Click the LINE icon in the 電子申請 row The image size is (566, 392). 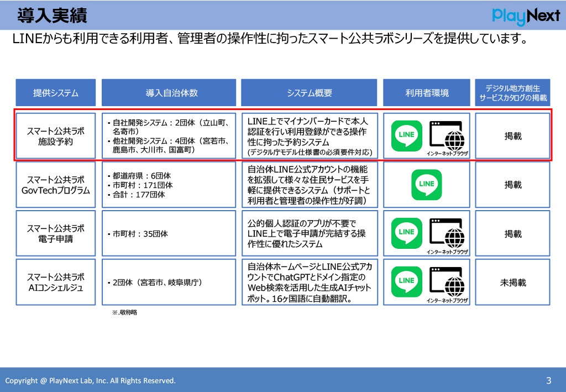(406, 232)
